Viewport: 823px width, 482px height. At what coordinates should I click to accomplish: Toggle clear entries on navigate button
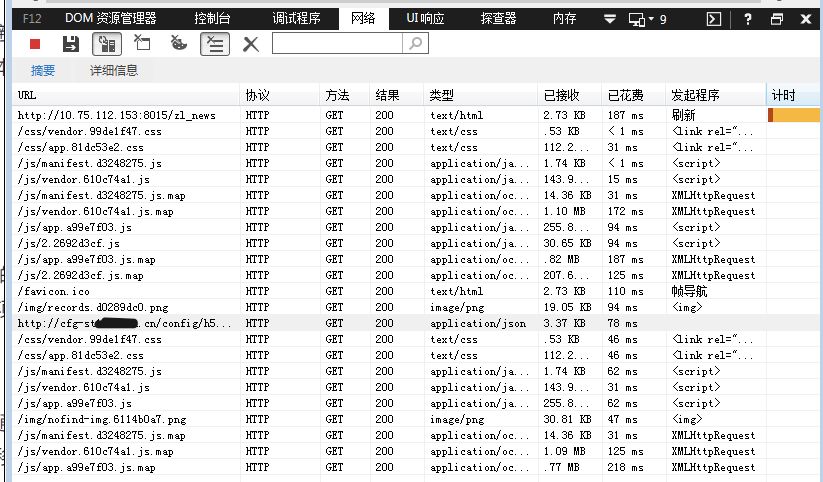pos(215,44)
